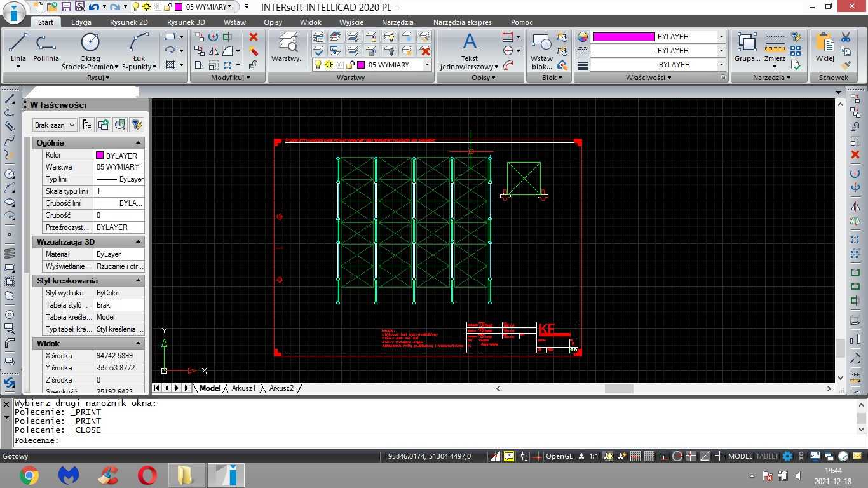Click the magenta Kolor swatch in properties

99,155
